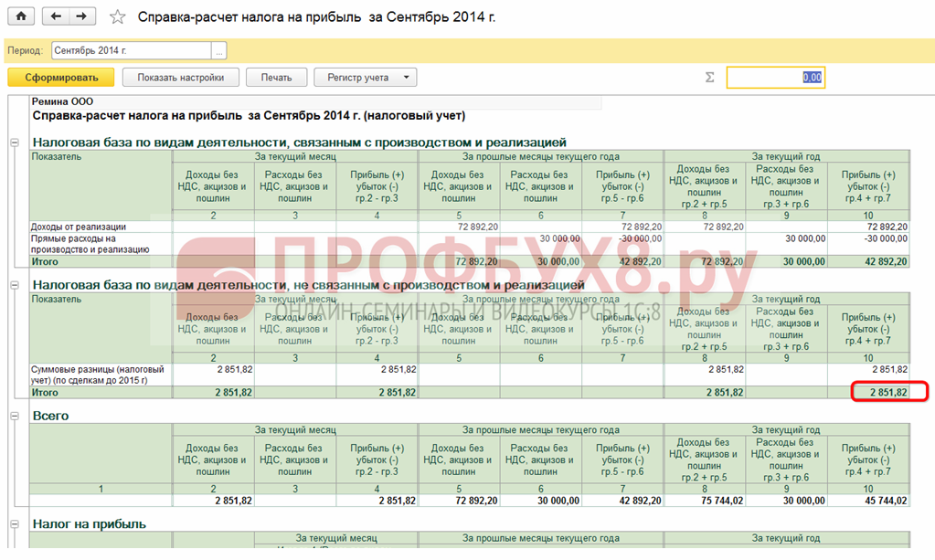
Task: Click the Печать button
Action: point(276,78)
